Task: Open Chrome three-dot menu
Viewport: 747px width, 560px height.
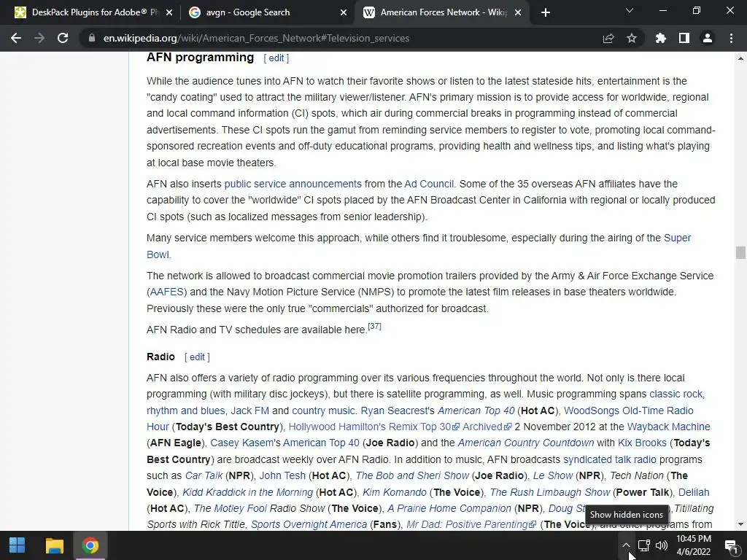Action: [x=731, y=38]
